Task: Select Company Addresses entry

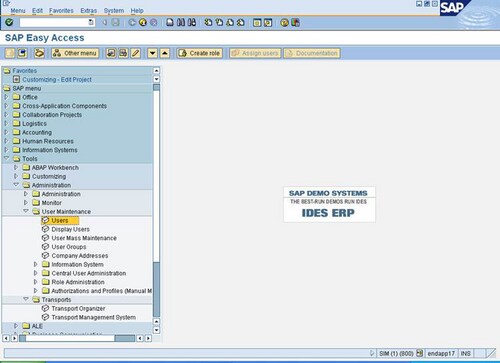Action: pos(80,256)
